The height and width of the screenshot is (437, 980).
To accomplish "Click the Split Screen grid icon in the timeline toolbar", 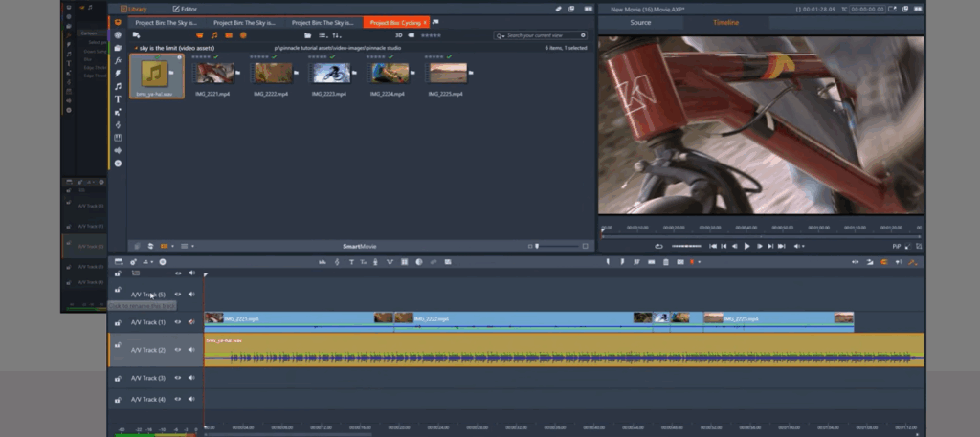I will coord(405,262).
